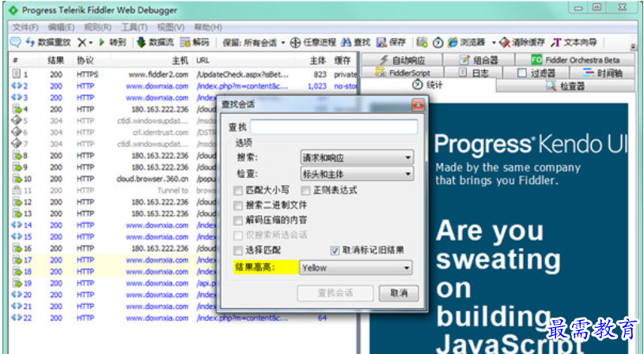
Task: Click the camera screenshot toolbar icon
Action: point(422,42)
